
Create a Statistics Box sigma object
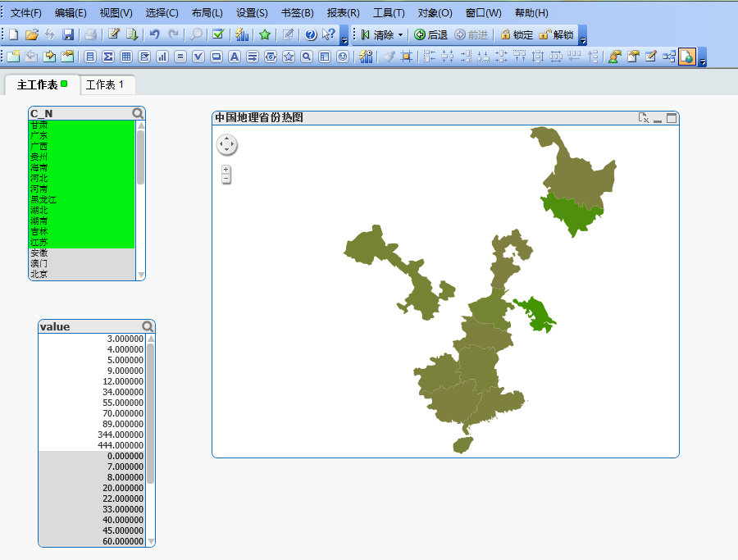click(x=108, y=57)
